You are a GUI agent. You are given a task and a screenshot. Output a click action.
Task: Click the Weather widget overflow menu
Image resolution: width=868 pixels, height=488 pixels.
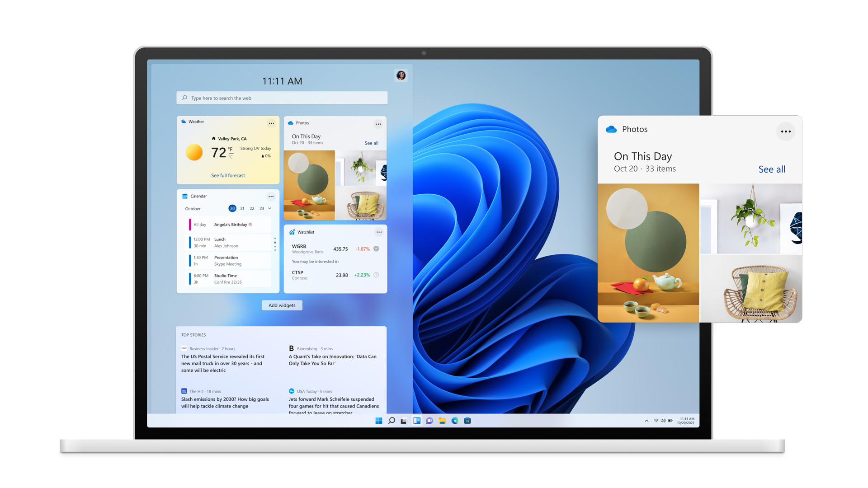pyautogui.click(x=271, y=122)
